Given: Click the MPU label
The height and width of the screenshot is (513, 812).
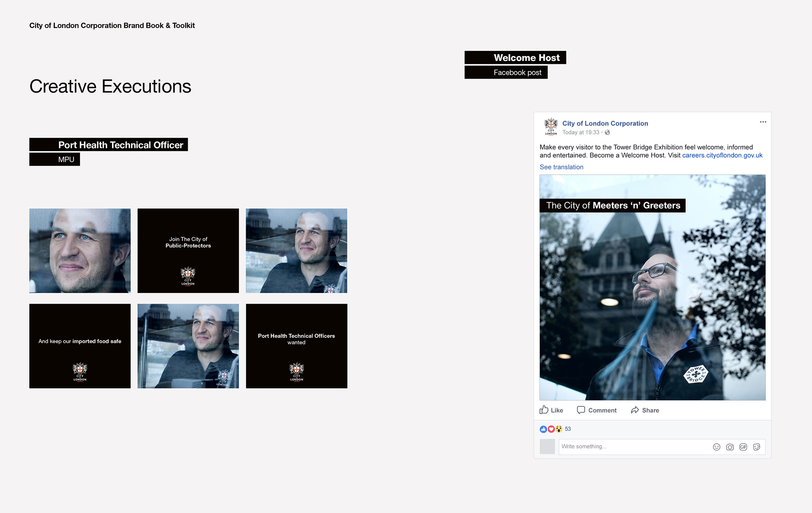Looking at the screenshot, I should click(x=55, y=159).
